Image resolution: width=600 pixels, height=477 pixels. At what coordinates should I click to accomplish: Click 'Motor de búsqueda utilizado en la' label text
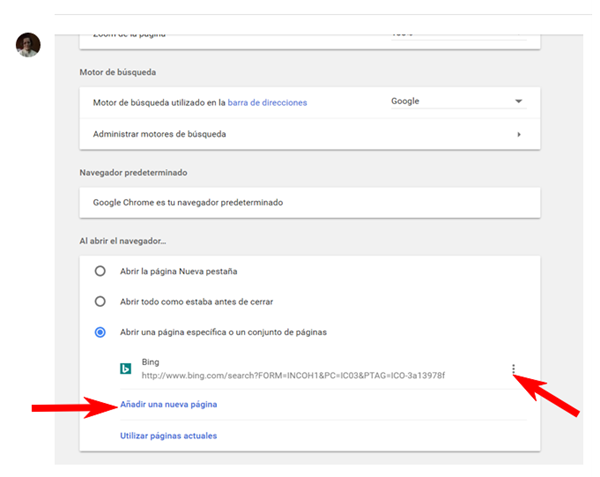[159, 102]
